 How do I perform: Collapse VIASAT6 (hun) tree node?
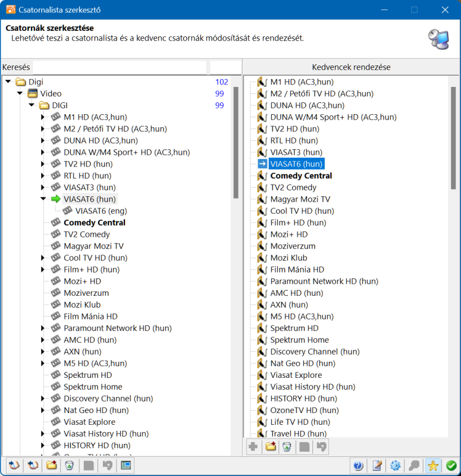point(43,199)
